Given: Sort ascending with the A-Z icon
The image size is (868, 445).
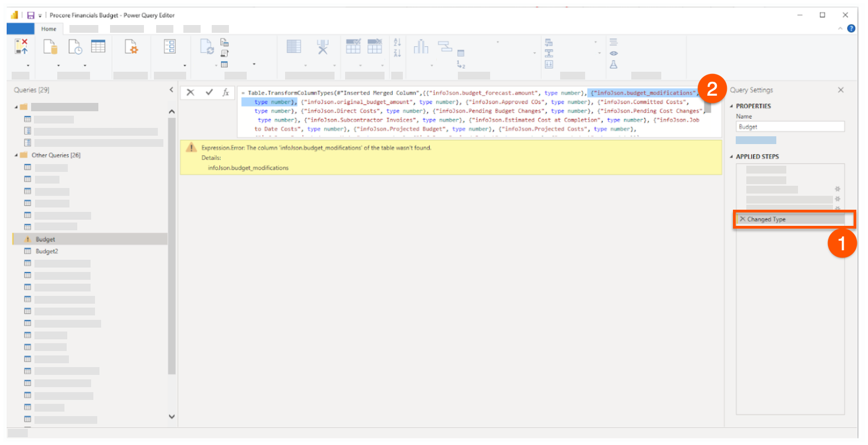Looking at the screenshot, I should [397, 42].
